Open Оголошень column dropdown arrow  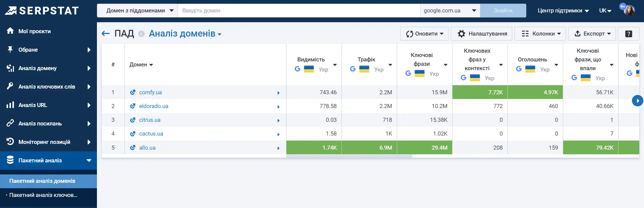click(556, 65)
